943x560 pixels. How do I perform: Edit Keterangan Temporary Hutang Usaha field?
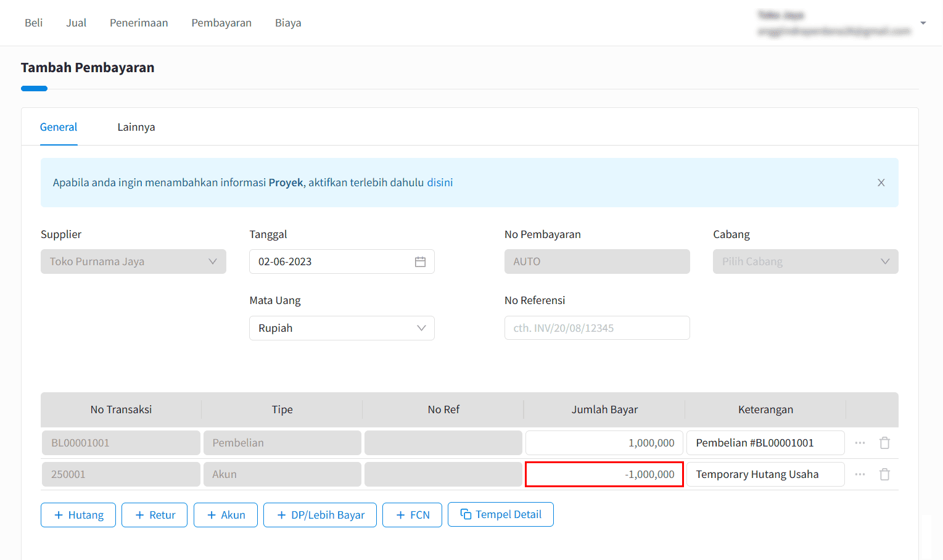click(x=765, y=474)
